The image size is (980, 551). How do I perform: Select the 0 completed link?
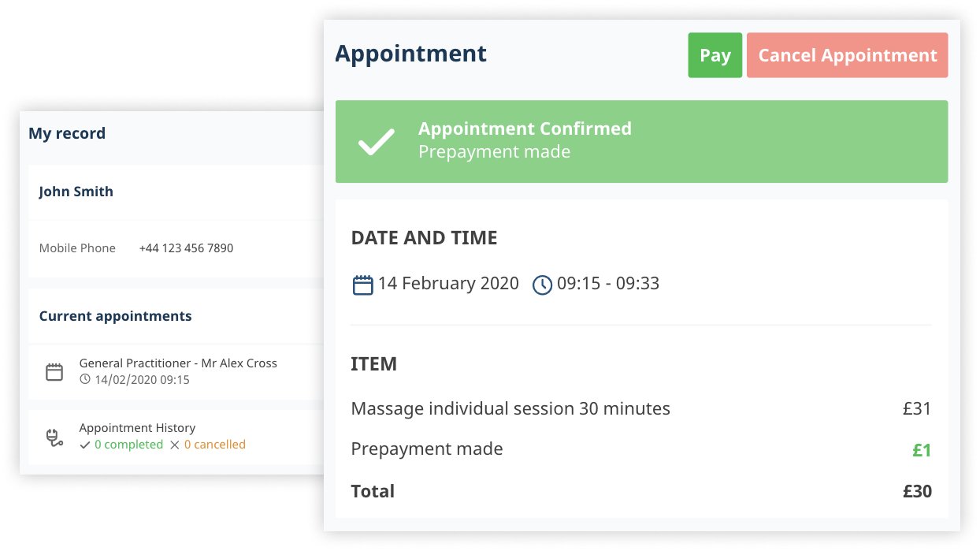(128, 445)
